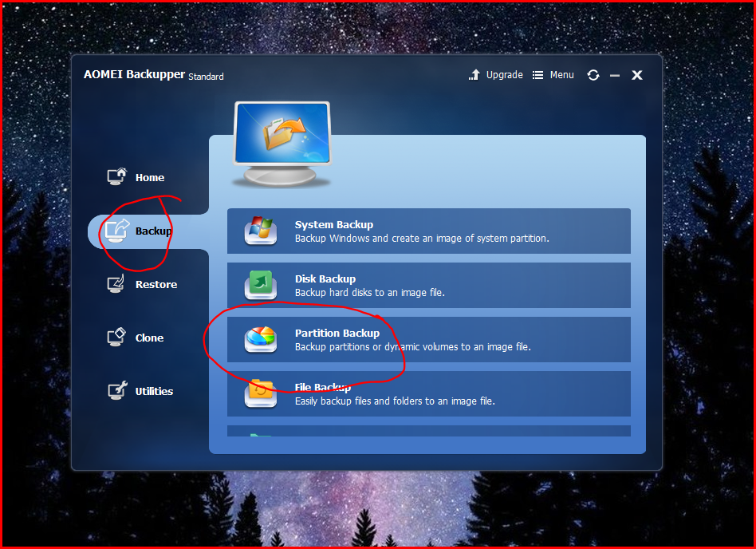
Task: Click "Backup hard disks to an image file" text
Action: tap(370, 292)
